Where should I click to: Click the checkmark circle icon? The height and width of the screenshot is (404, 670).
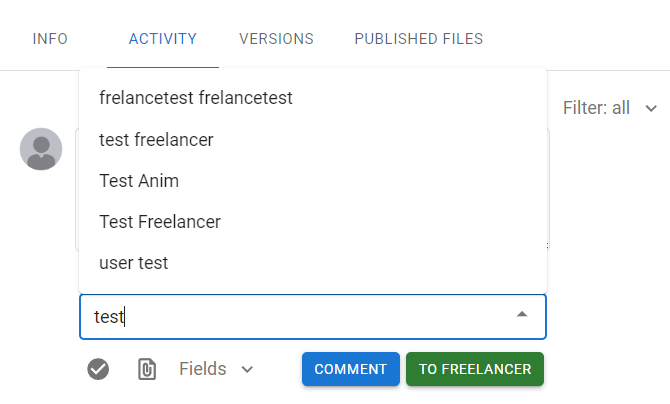(x=98, y=369)
